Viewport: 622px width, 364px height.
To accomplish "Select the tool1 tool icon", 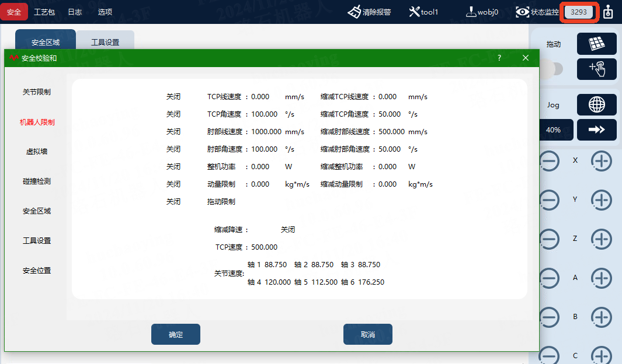I will 414,12.
